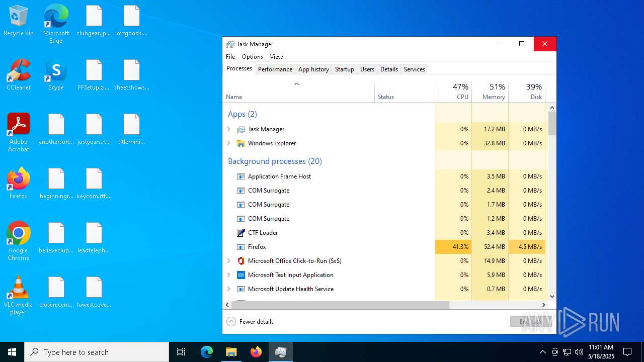Viewport: 644px width, 362px height.
Task: Select the beginningr file icon
Action: (x=56, y=184)
